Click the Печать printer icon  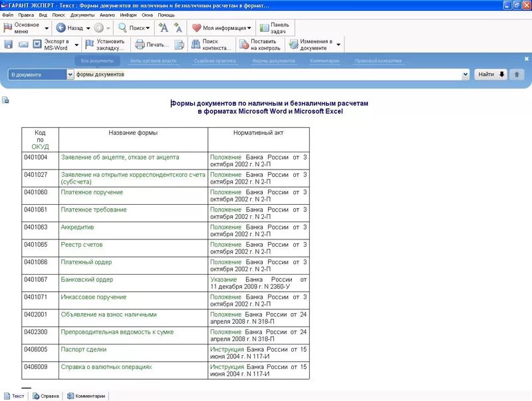point(140,45)
